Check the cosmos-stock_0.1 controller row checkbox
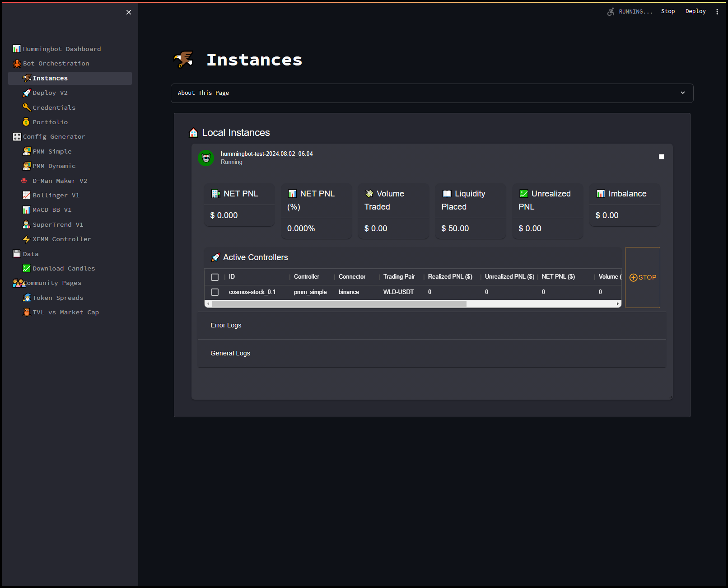Screen dimensions: 728x588 click(215, 292)
